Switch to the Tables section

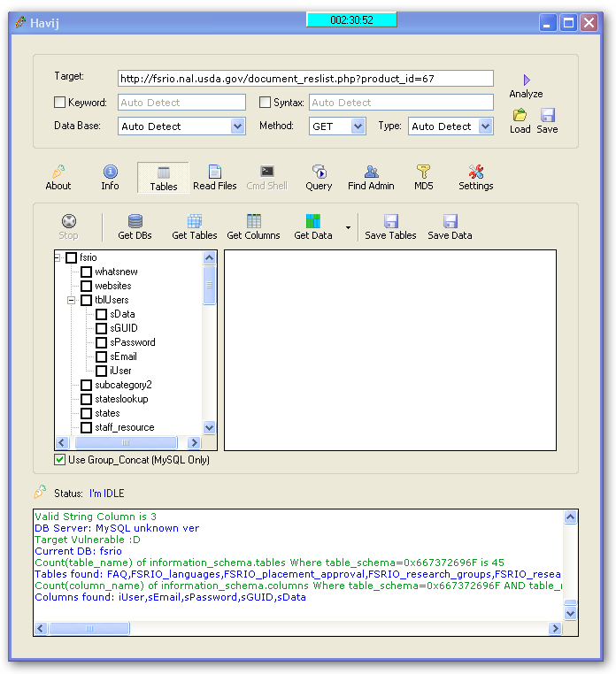pos(164,178)
